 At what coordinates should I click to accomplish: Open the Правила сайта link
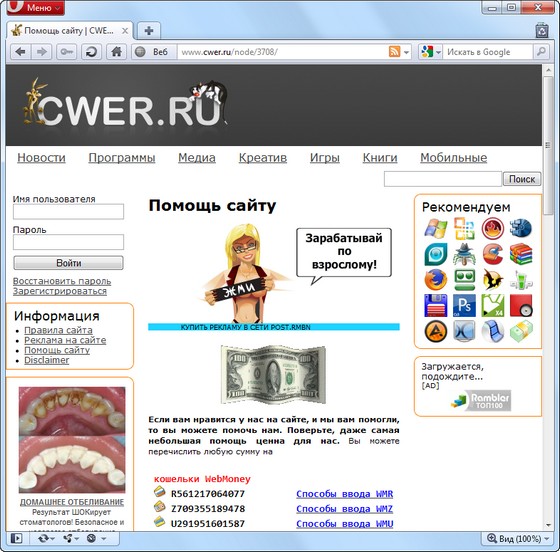point(58,330)
